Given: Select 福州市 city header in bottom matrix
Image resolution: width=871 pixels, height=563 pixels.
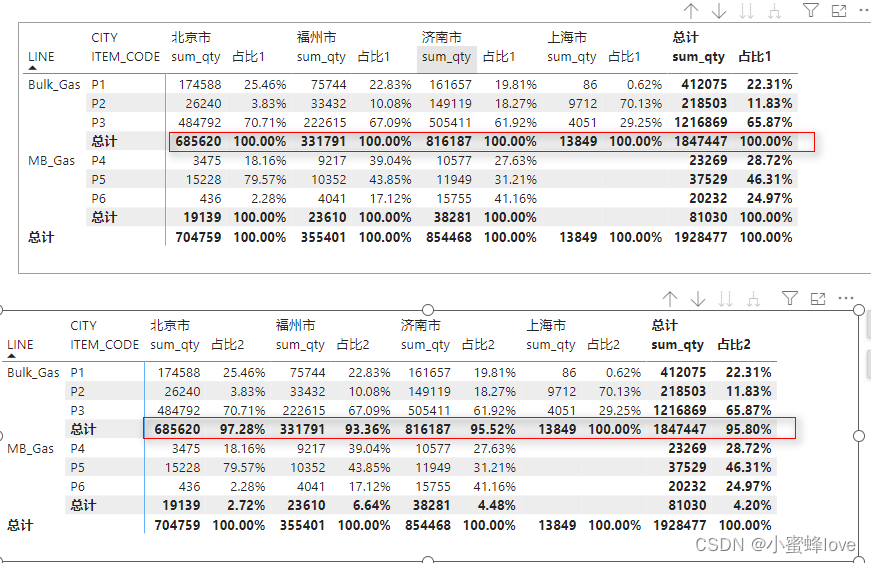Looking at the screenshot, I should point(296,325).
